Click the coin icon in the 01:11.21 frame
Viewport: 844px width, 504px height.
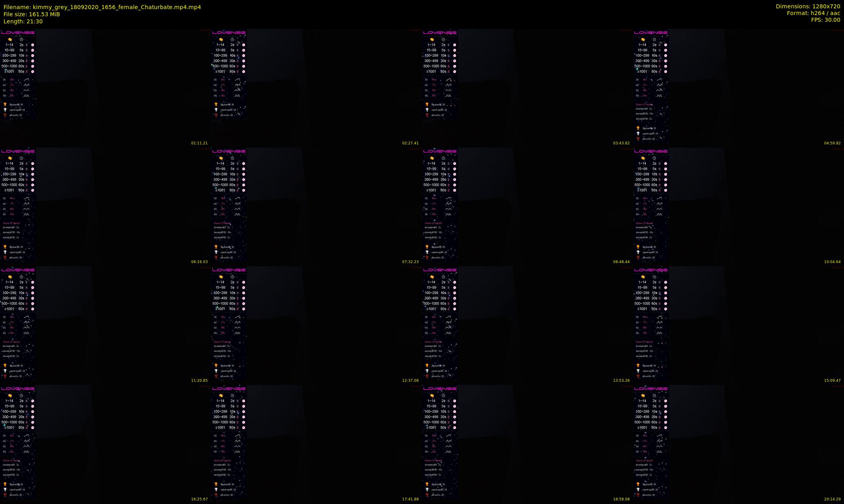coord(10,40)
